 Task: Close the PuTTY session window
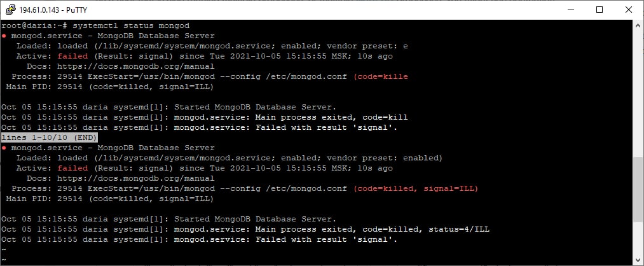coord(628,10)
